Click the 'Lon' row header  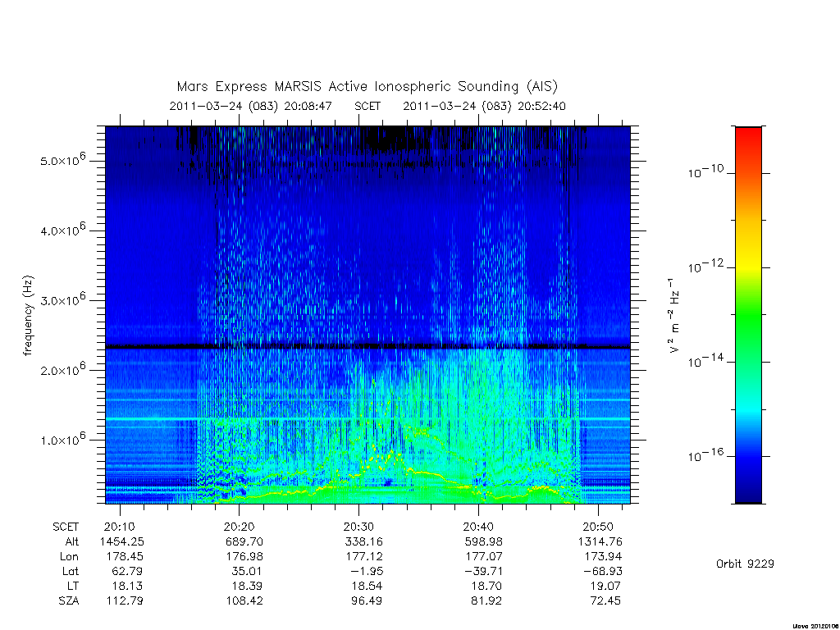[x=69, y=557]
